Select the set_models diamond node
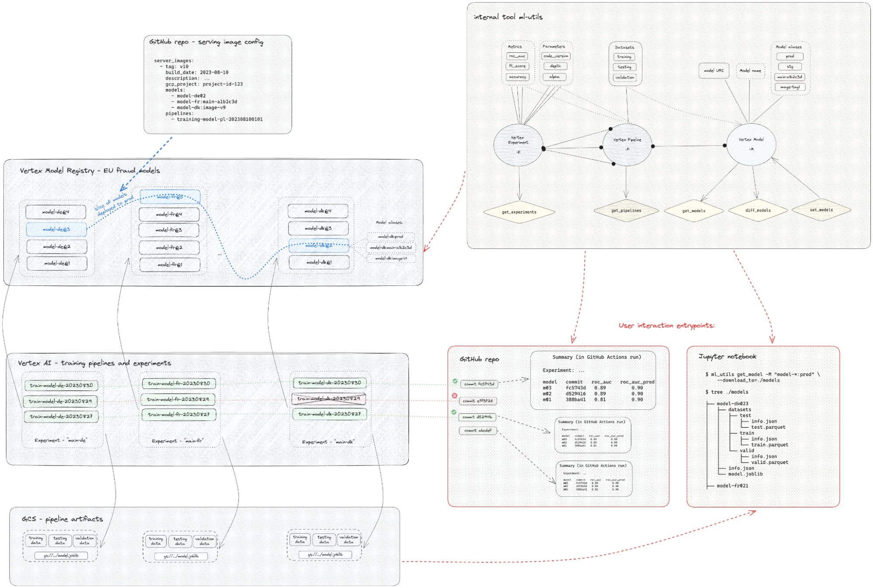 [821, 210]
